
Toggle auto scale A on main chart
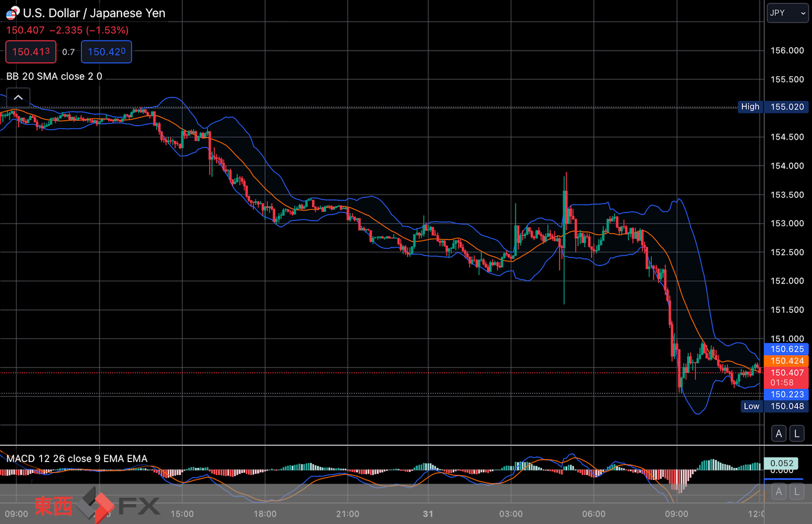pos(779,434)
